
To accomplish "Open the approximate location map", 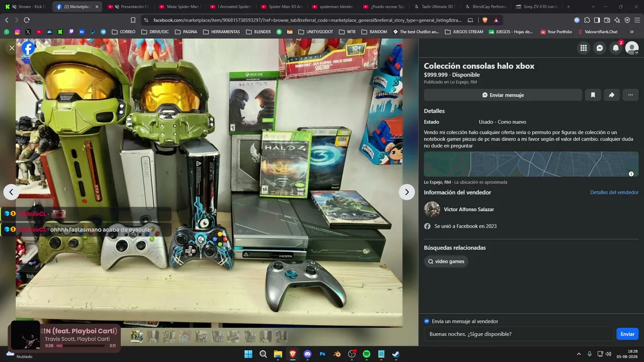I will pyautogui.click(x=531, y=164).
